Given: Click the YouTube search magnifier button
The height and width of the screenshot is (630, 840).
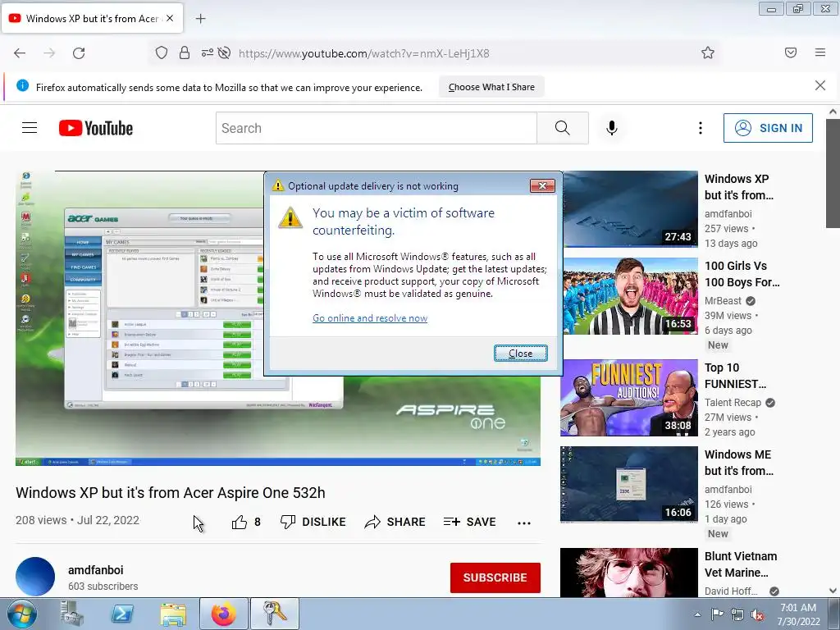Looking at the screenshot, I should pos(563,128).
